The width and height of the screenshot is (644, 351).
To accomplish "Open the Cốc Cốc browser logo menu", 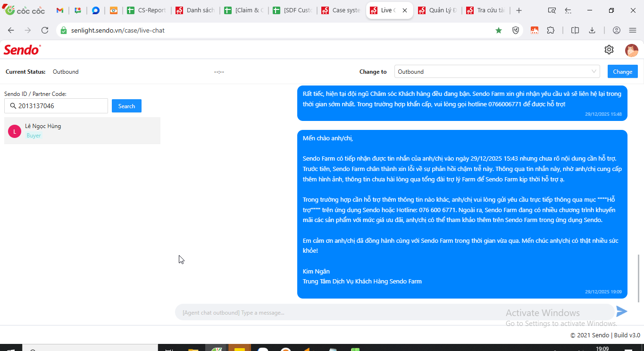I will click(24, 10).
